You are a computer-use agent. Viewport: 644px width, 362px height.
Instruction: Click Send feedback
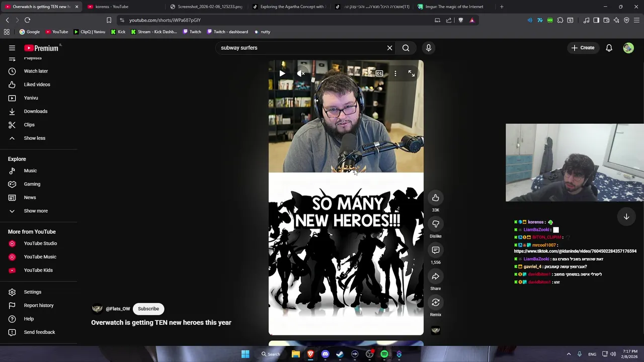[x=39, y=332]
